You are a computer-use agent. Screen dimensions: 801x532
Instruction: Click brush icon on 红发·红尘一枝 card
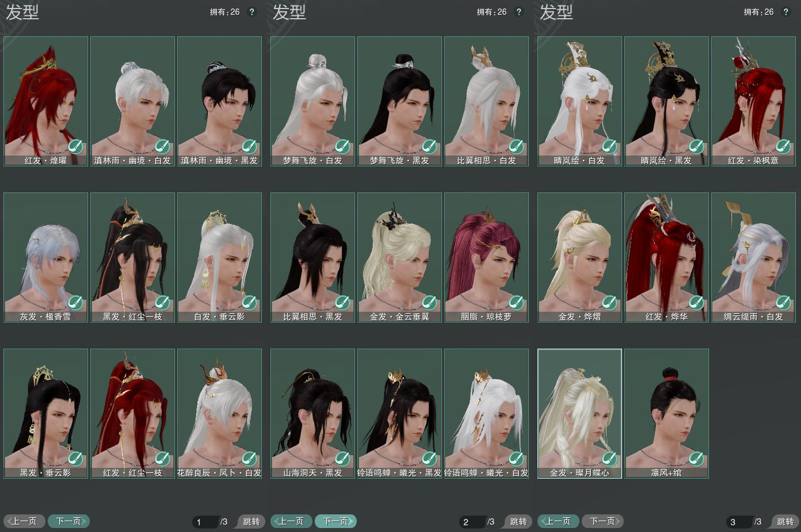[162, 459]
